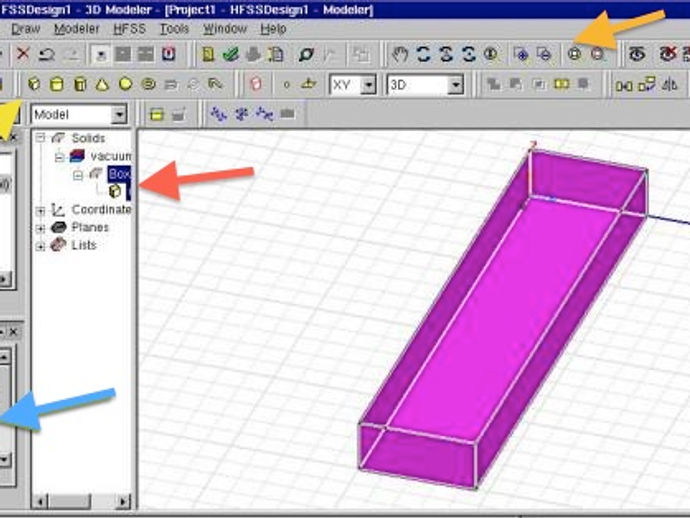The image size is (690, 518).
Task: Select the Planes item in model tree
Action: (x=90, y=228)
